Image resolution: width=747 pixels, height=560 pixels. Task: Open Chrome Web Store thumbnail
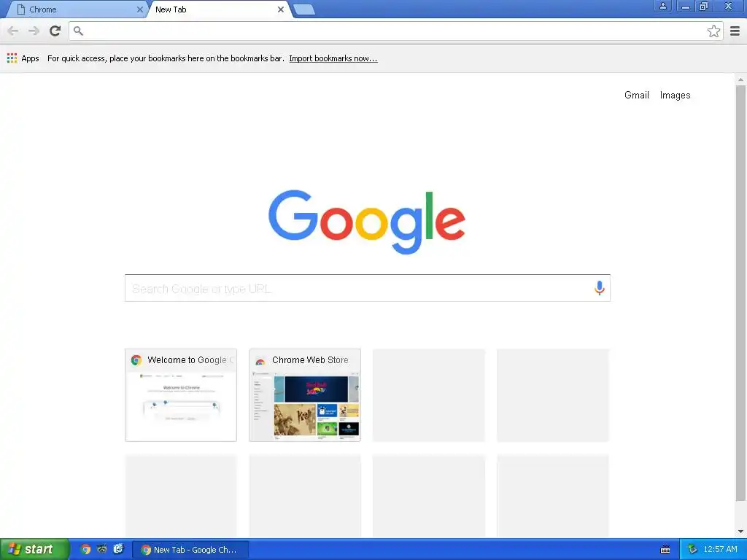point(305,395)
